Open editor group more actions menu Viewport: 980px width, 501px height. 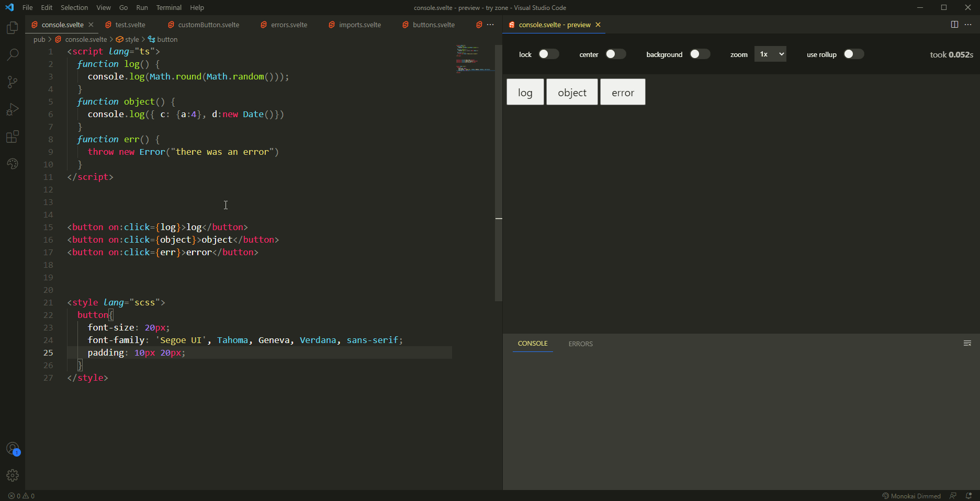(490, 25)
